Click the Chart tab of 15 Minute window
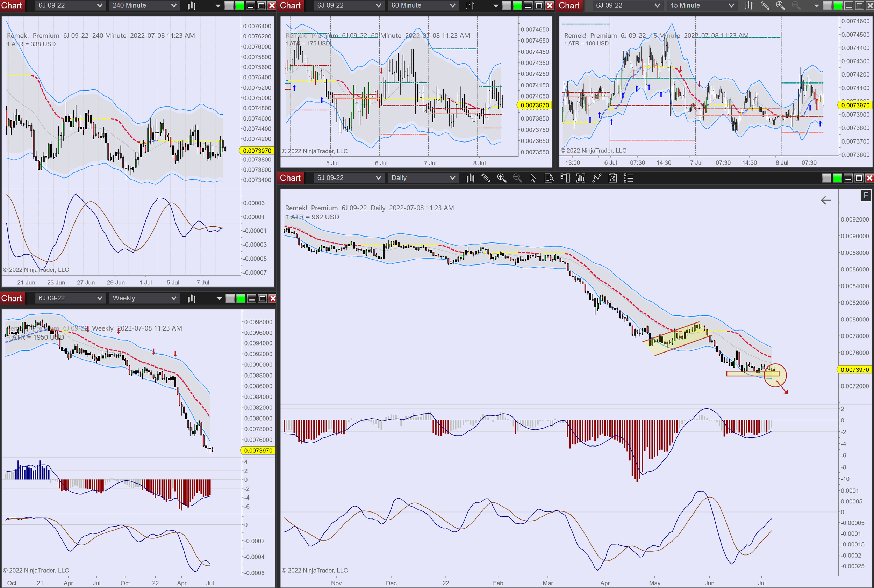 coord(569,6)
